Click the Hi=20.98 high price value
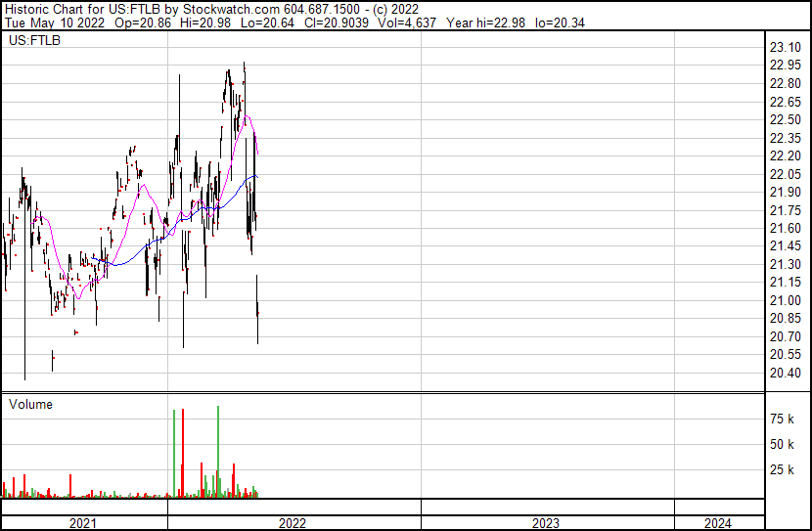The width and height of the screenshot is (812, 531). point(205,22)
